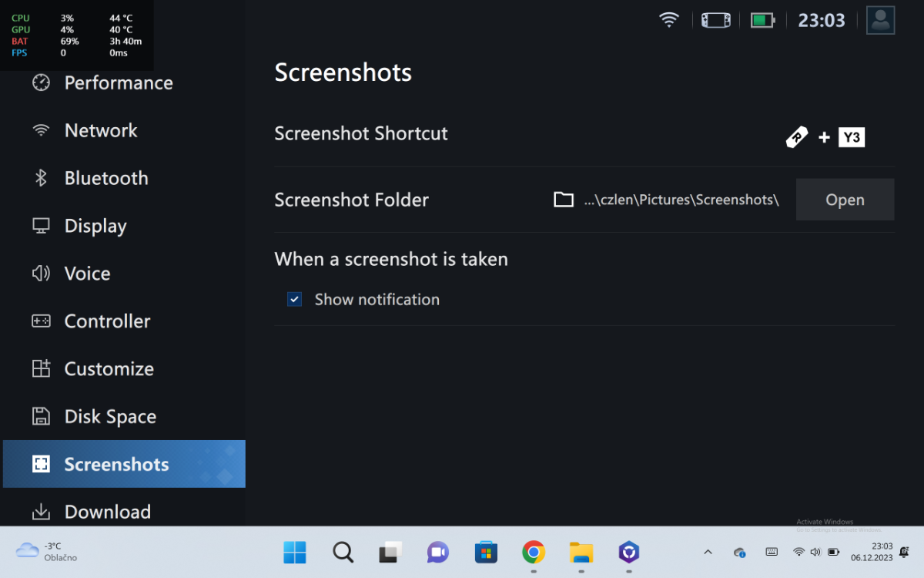Uncheck the Show notification checkbox
This screenshot has height=578, width=924.
[294, 300]
